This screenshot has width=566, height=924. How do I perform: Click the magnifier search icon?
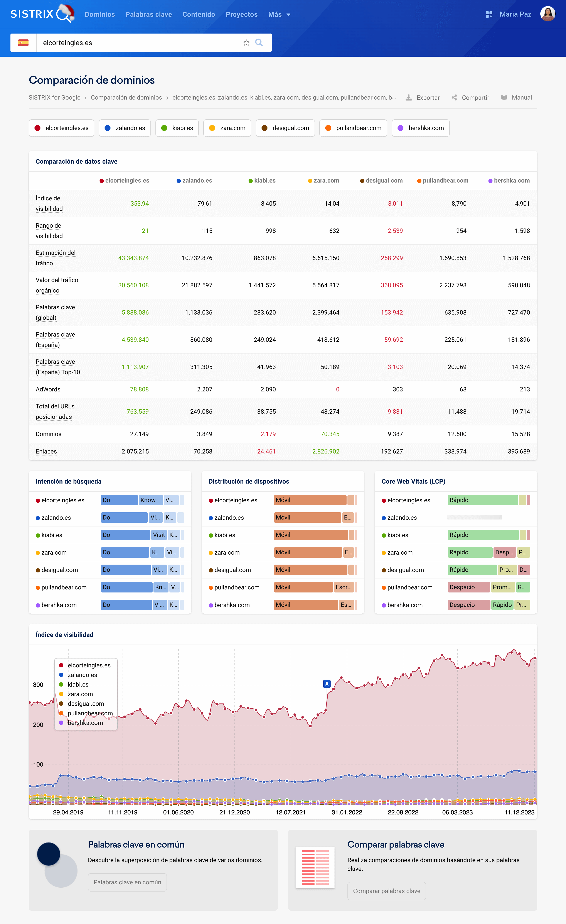259,43
